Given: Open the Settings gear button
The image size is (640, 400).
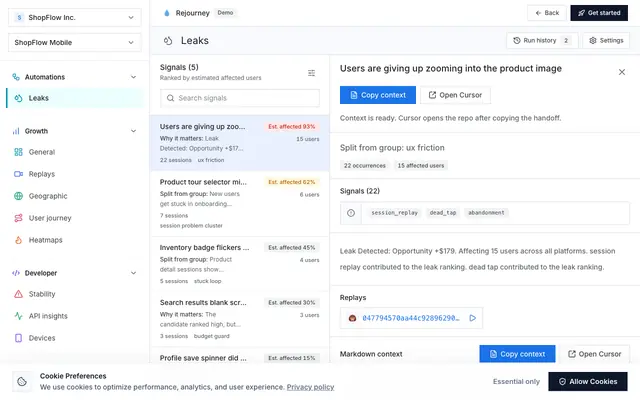Looking at the screenshot, I should [x=606, y=40].
